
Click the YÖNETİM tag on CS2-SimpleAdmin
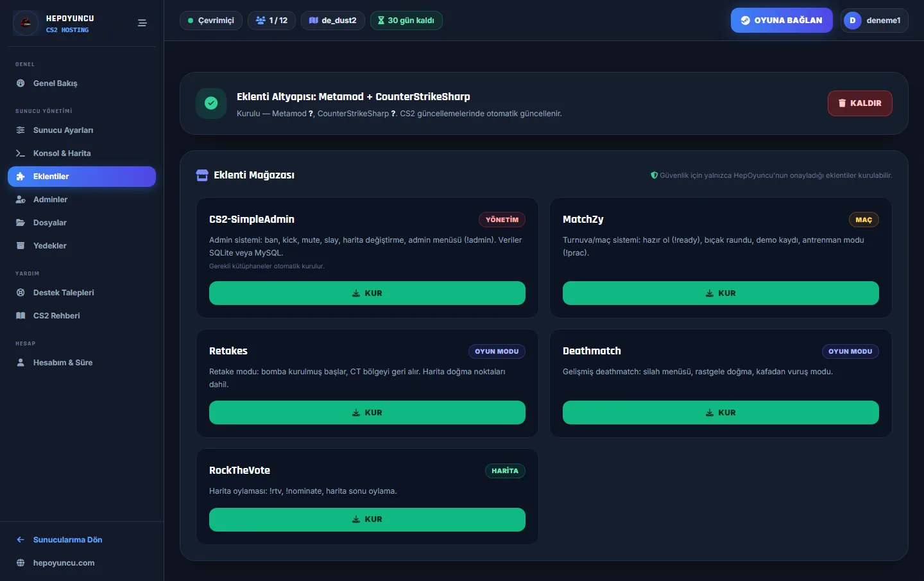pyautogui.click(x=502, y=220)
